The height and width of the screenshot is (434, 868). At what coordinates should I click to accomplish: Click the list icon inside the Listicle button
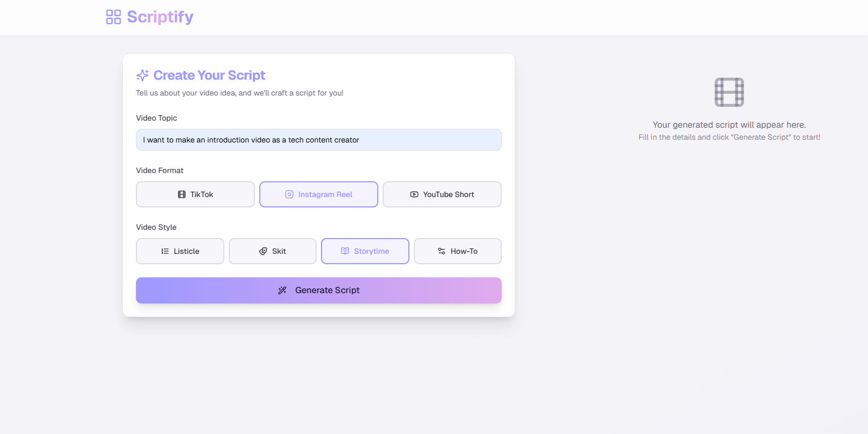[x=165, y=251]
